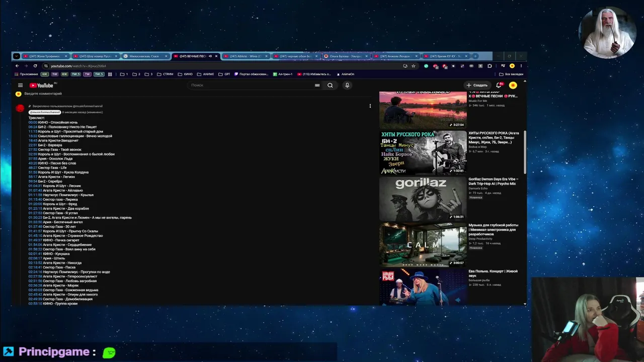Jump to timestamp 37:55 Ария - Осколок Льда
This screenshot has width=644, height=362.
[33, 159]
